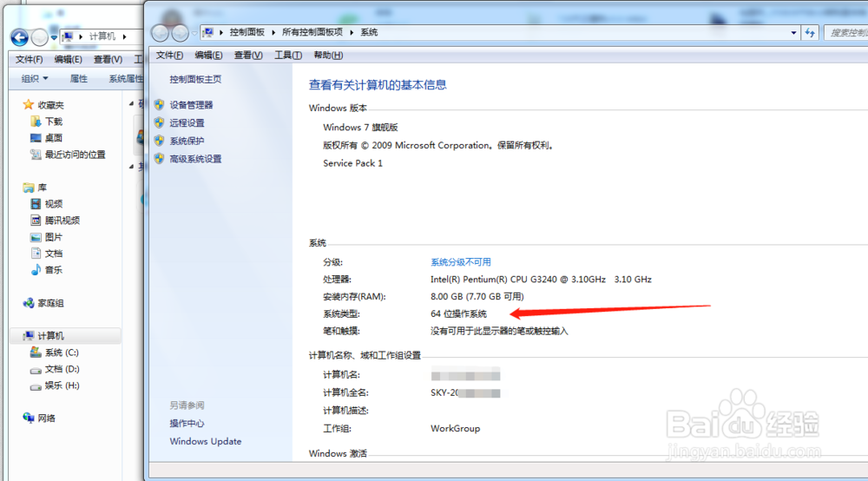
Task: Click the 64 位操作系统 system type text
Action: [458, 313]
